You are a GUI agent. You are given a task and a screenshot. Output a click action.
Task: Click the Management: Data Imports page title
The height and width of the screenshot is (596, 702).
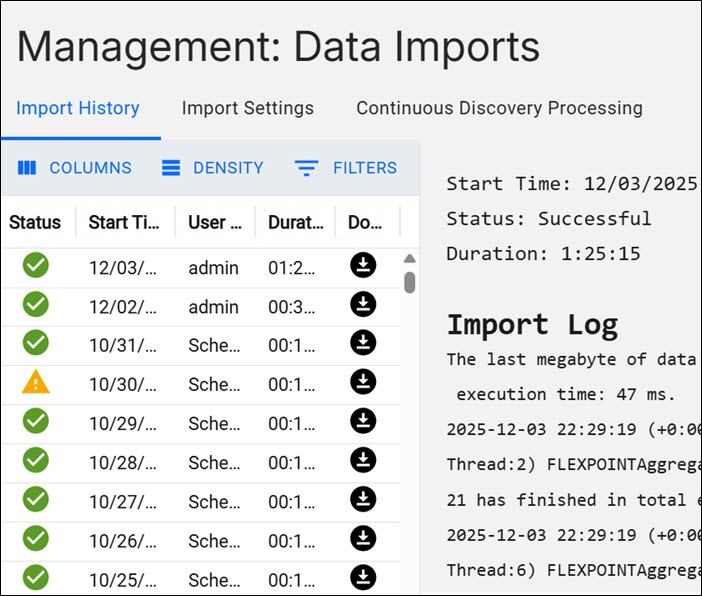[278, 47]
